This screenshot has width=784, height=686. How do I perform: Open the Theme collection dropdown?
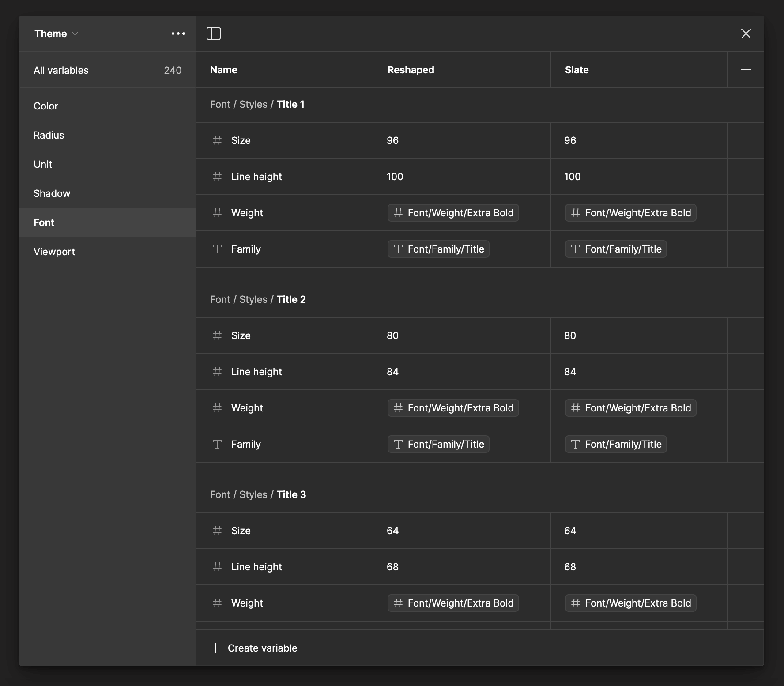click(x=56, y=34)
